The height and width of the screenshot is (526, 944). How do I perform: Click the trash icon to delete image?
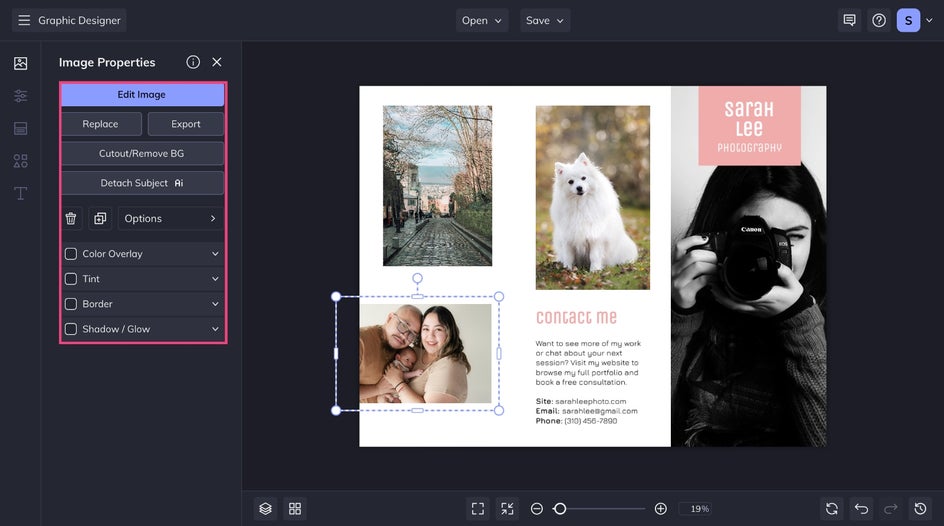pos(71,218)
